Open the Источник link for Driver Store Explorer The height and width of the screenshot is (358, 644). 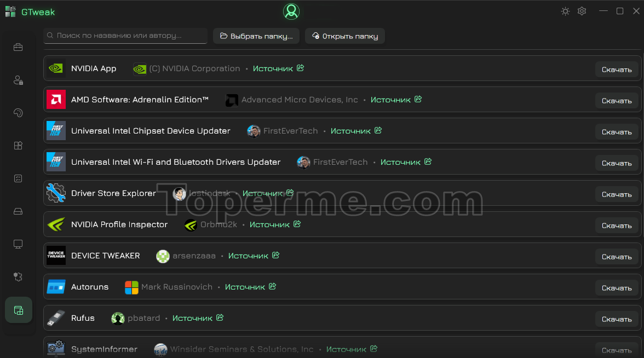pos(268,193)
